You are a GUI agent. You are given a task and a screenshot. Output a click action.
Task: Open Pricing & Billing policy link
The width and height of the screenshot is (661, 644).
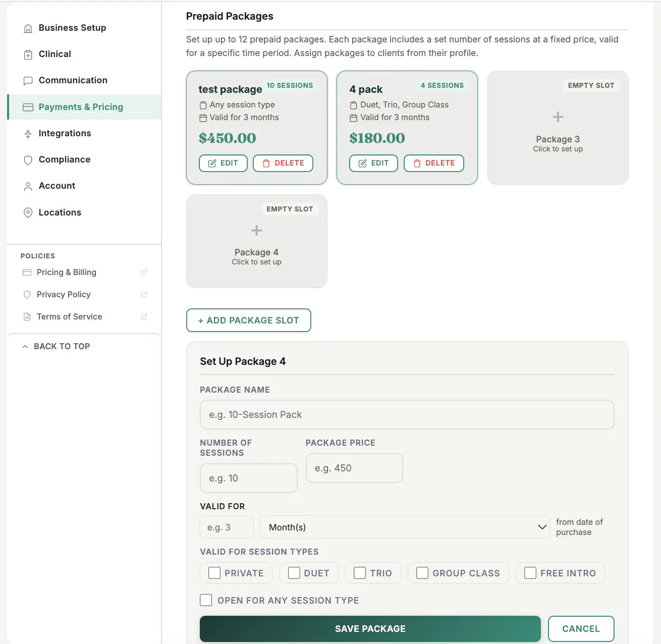point(67,272)
